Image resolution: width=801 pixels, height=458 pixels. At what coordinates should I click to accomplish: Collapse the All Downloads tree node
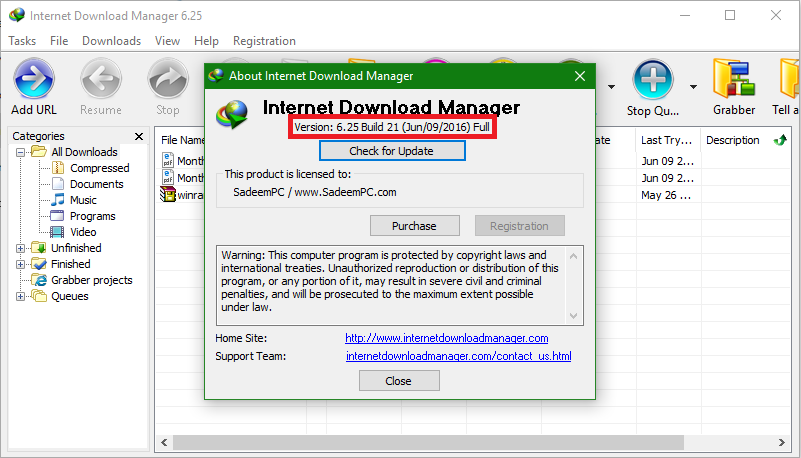20,152
